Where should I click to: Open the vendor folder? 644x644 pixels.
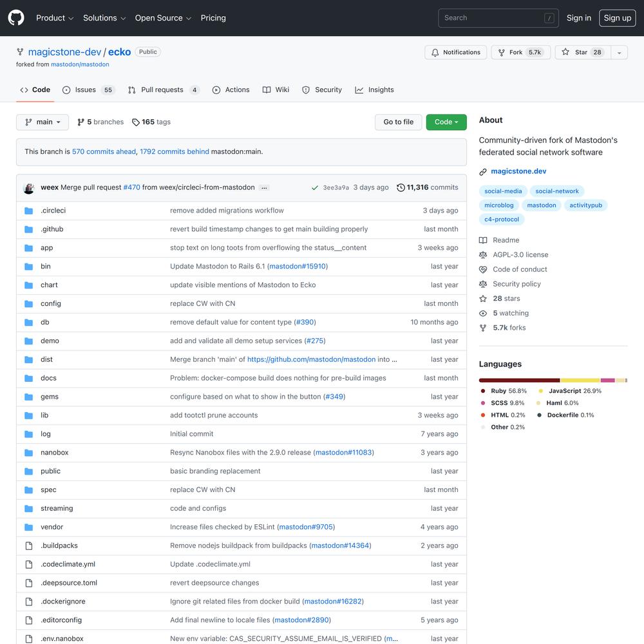coord(52,527)
